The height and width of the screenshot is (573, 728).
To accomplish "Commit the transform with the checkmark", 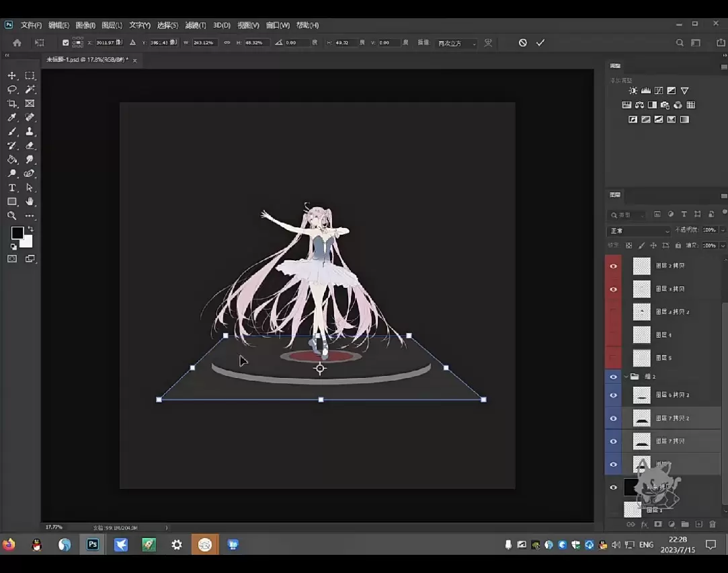I will (540, 43).
